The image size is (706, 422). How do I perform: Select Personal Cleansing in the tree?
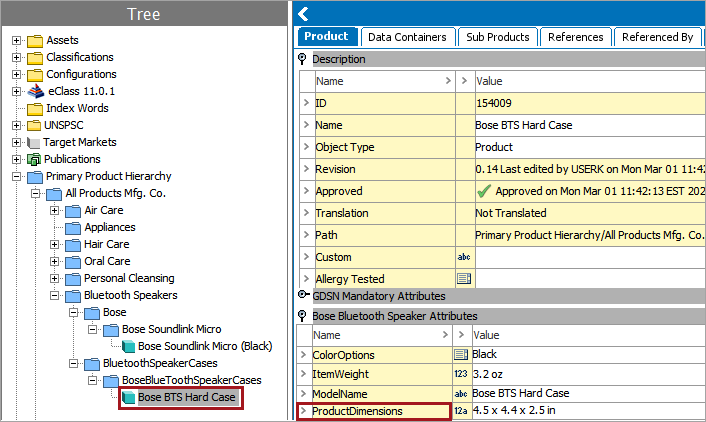129,278
